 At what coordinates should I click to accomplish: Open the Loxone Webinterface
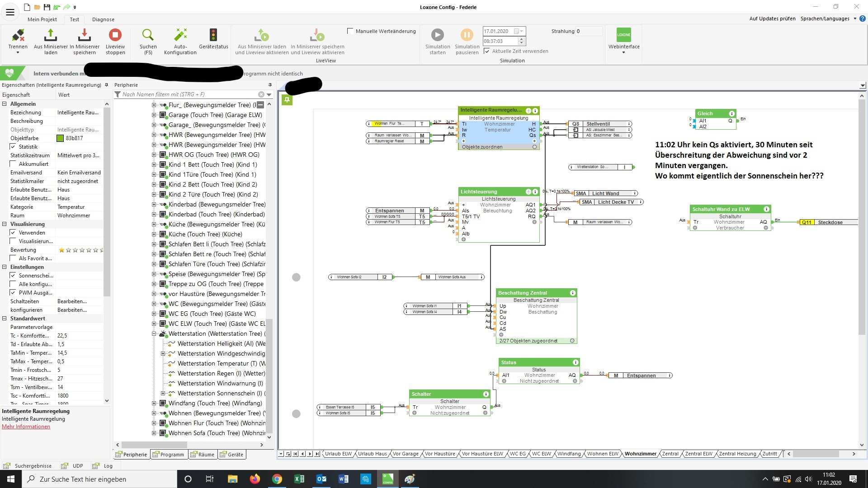click(623, 35)
